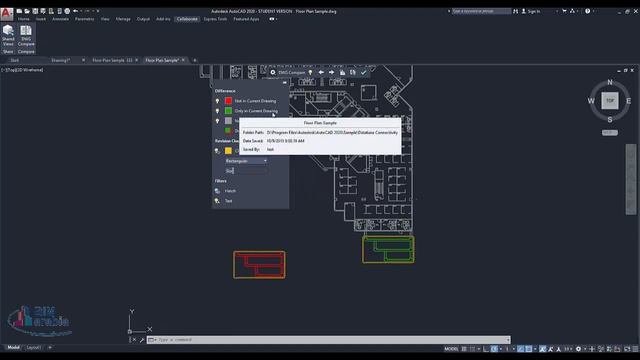Screen dimensions: 640x360
Task: Open the Add-ins ribbon tab
Action: coord(163,19)
